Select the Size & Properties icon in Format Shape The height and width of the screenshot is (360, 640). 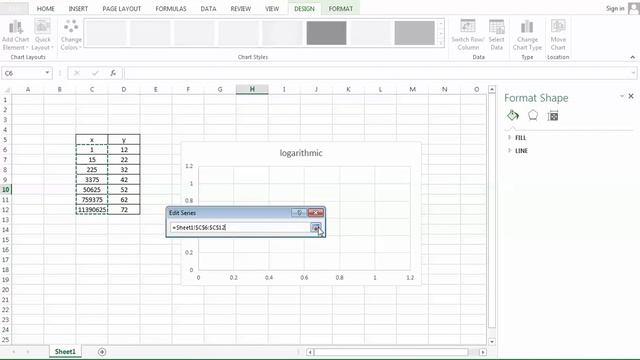(553, 116)
